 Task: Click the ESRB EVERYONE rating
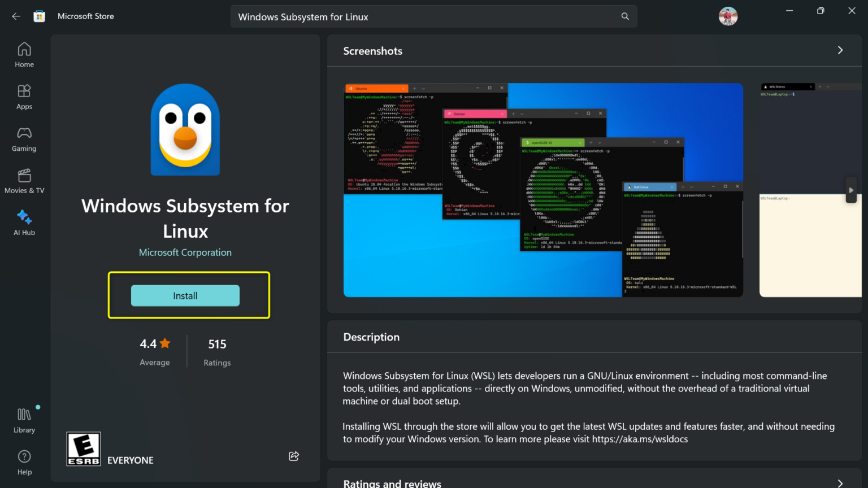pos(83,448)
